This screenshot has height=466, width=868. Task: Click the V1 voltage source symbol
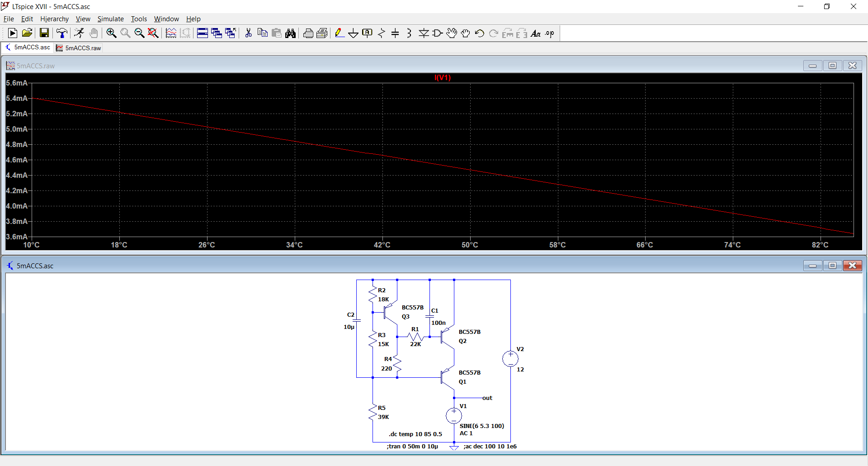tap(454, 415)
